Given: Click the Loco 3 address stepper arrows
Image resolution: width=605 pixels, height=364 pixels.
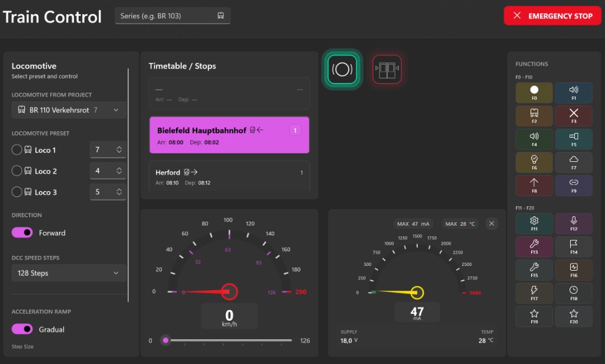Looking at the screenshot, I should (119, 192).
